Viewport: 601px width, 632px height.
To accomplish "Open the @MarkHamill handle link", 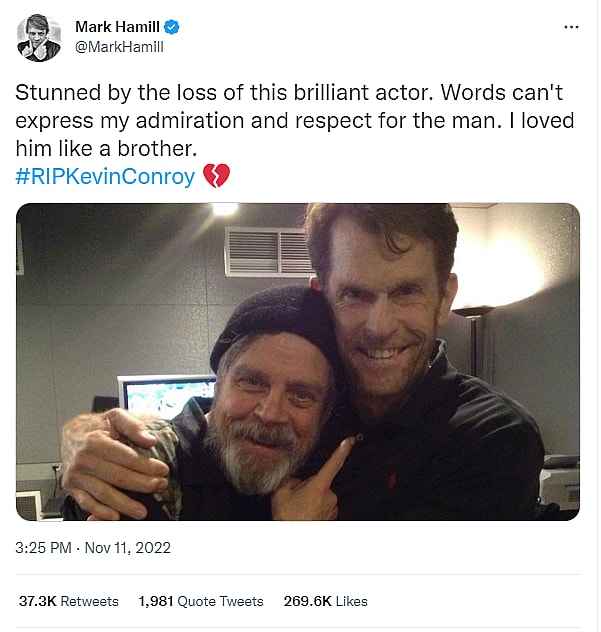I will (119, 46).
